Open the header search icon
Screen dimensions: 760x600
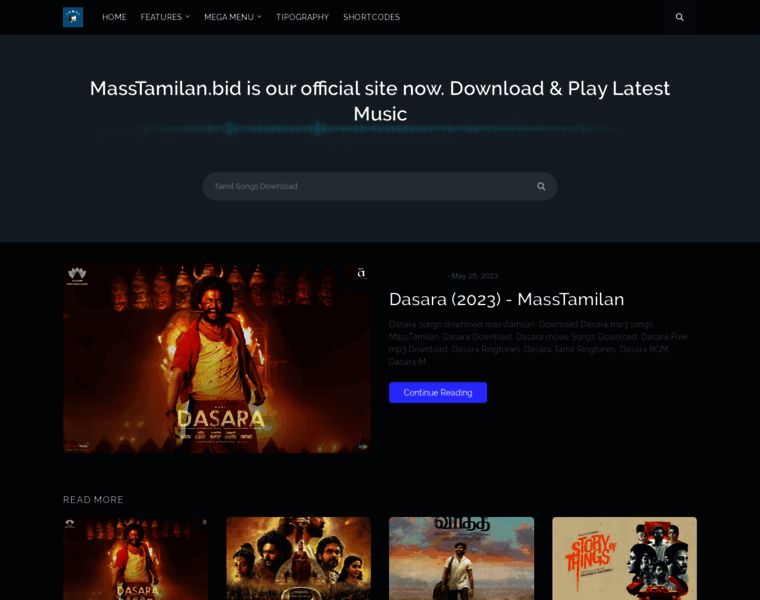pos(680,17)
